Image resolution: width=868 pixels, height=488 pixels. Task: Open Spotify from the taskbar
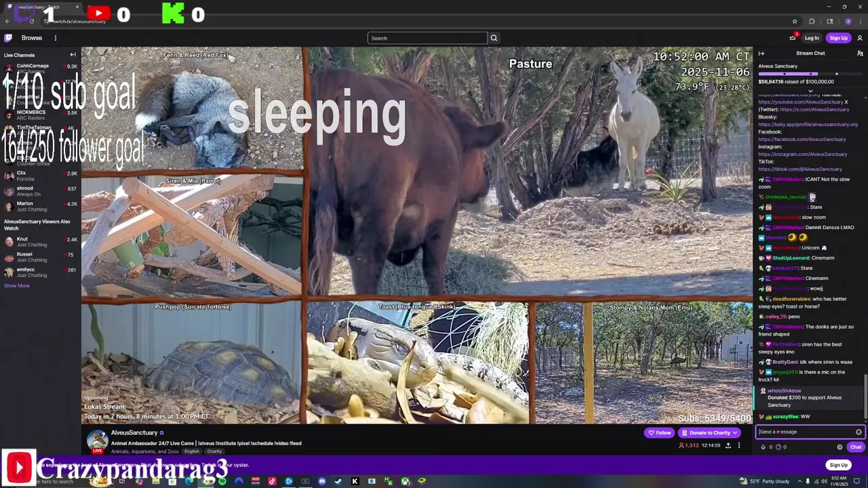click(222, 481)
